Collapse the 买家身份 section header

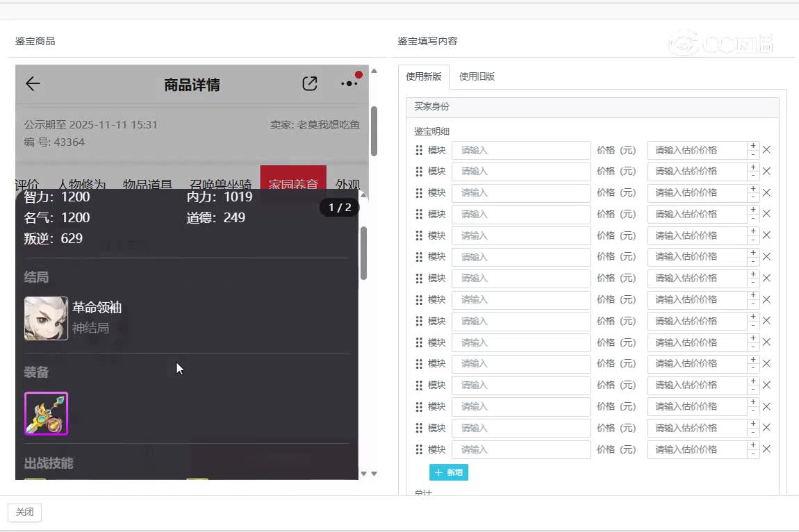[592, 106]
